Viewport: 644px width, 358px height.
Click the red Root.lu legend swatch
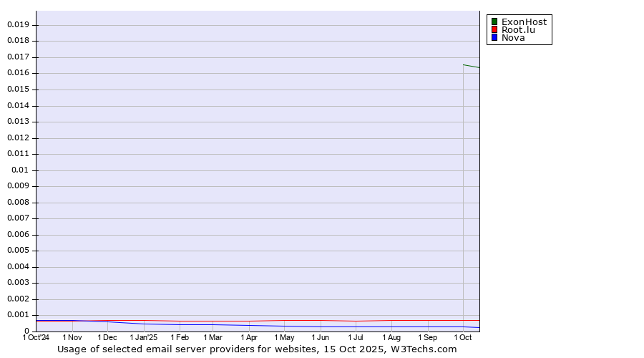[494, 30]
